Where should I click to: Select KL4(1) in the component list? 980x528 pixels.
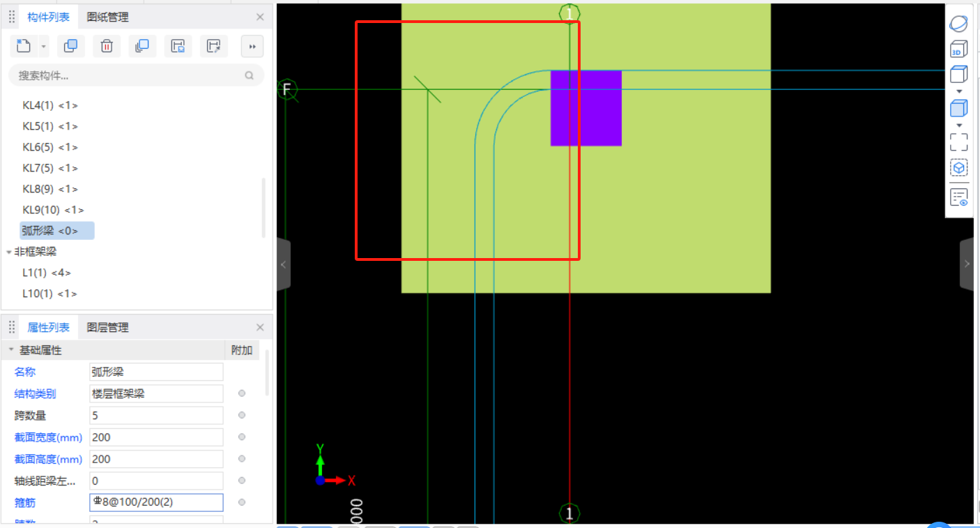(x=50, y=105)
